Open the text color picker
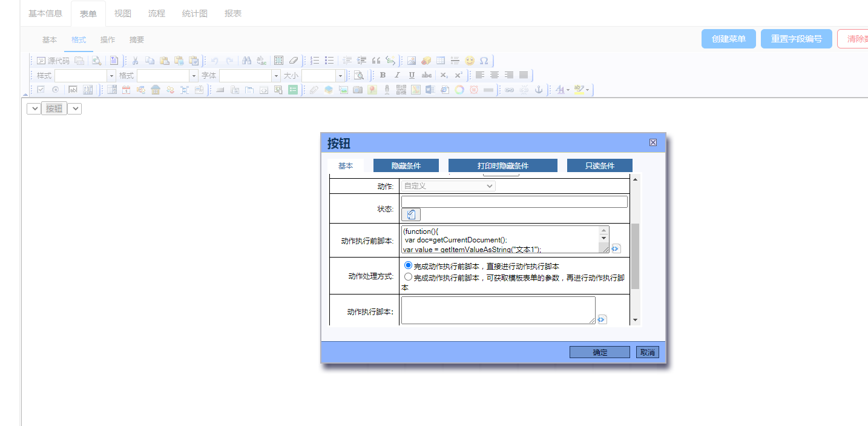 click(562, 90)
